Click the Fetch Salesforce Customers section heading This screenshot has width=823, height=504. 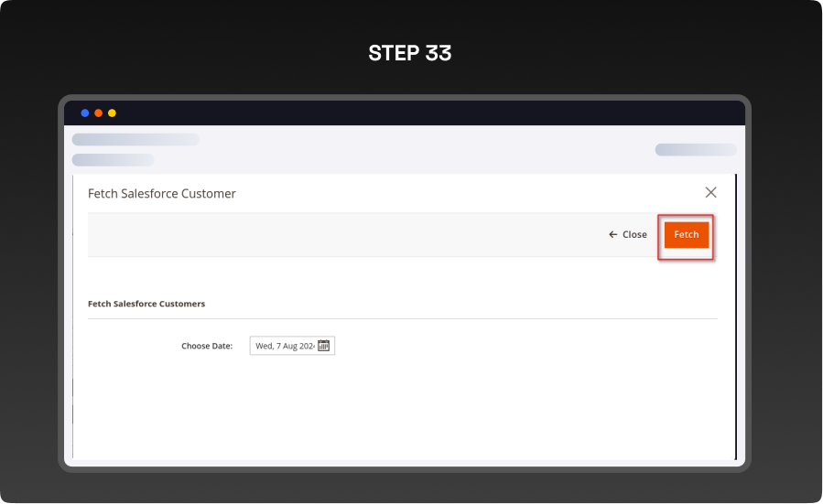point(146,304)
